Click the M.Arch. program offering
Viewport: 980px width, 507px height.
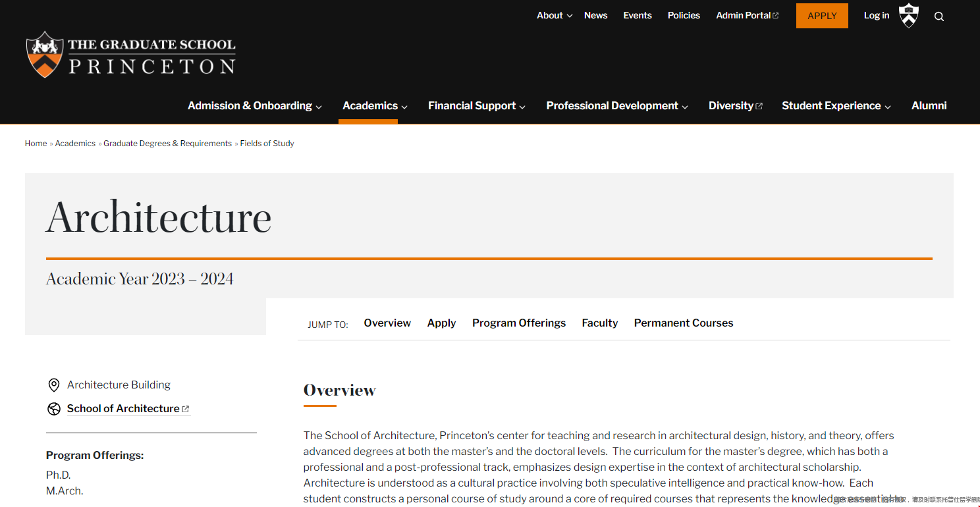coord(65,491)
